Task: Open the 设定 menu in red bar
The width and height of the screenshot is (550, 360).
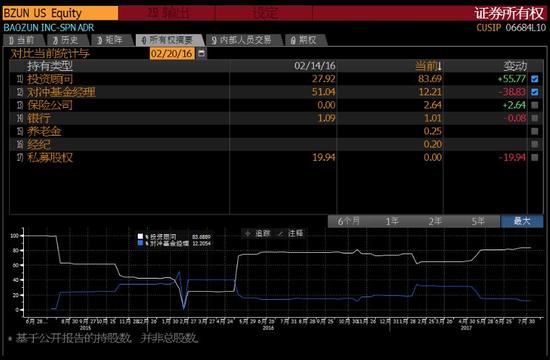Action: point(264,13)
